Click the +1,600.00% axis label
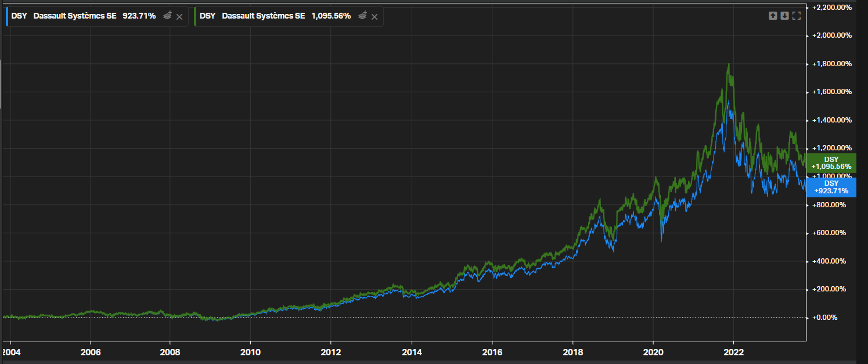This screenshot has height=364, width=868. [x=832, y=92]
